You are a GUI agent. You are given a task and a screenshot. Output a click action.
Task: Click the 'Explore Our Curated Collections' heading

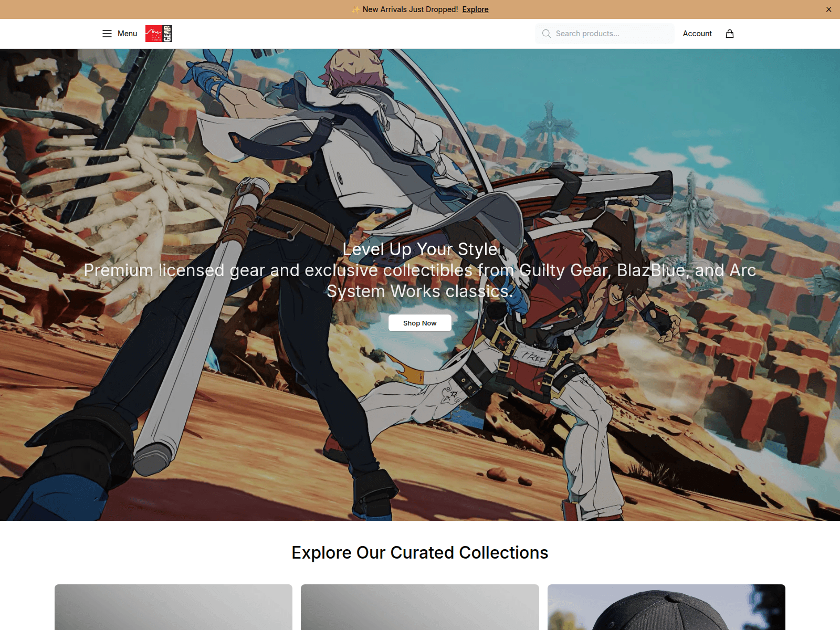[x=420, y=552]
